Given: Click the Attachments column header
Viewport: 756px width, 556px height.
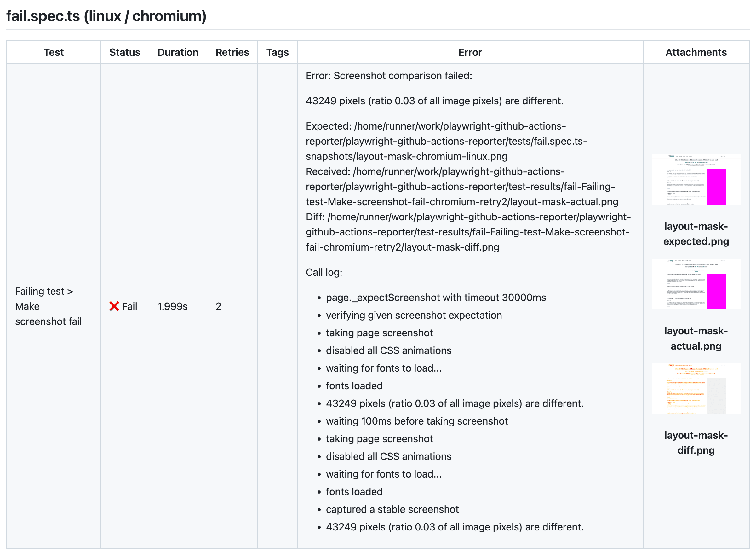Looking at the screenshot, I should pyautogui.click(x=696, y=52).
